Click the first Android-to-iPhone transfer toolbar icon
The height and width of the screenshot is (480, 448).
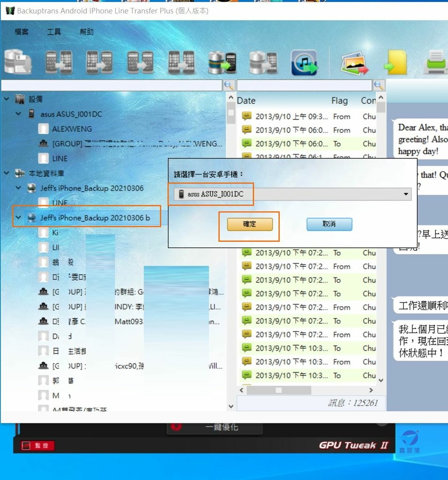pos(59,62)
